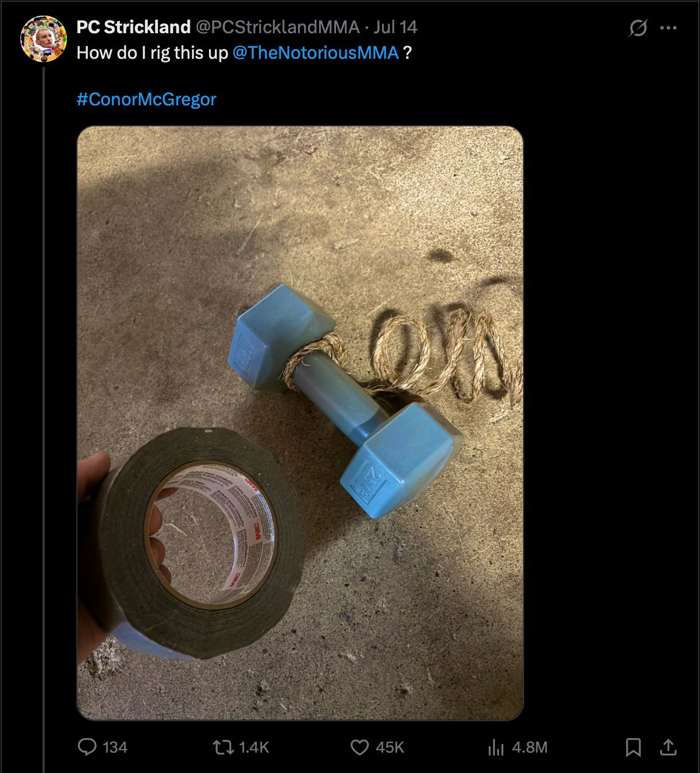This screenshot has height=773, width=700.
Task: Click the 1.4K reposts count
Action: coord(254,747)
